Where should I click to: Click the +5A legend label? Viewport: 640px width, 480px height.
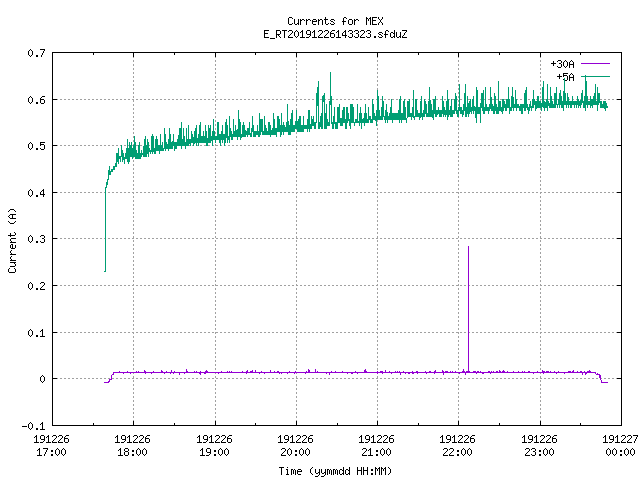tap(565, 77)
